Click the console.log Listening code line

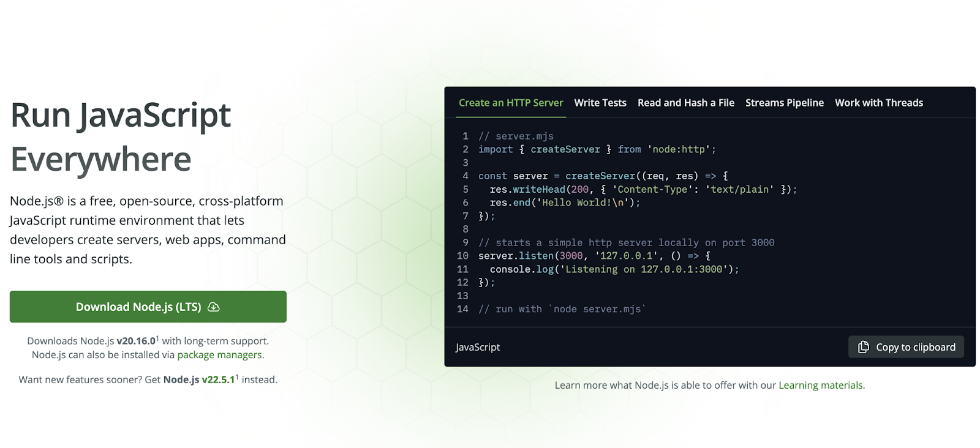(614, 269)
